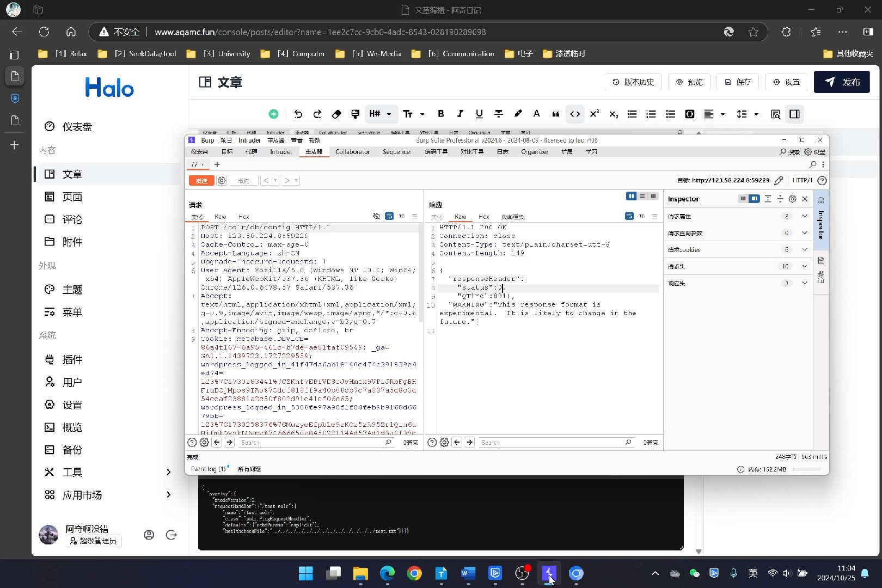This screenshot has height=588, width=882.
Task: Open the font size dropdown arrow
Action: click(422, 114)
